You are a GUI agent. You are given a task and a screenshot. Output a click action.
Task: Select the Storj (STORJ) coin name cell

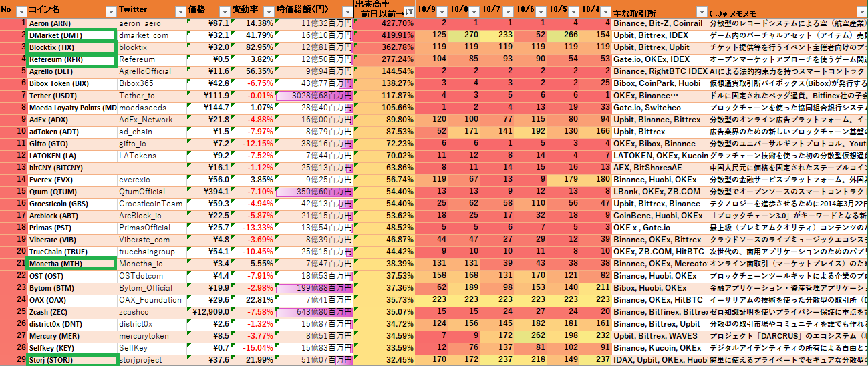click(x=71, y=360)
